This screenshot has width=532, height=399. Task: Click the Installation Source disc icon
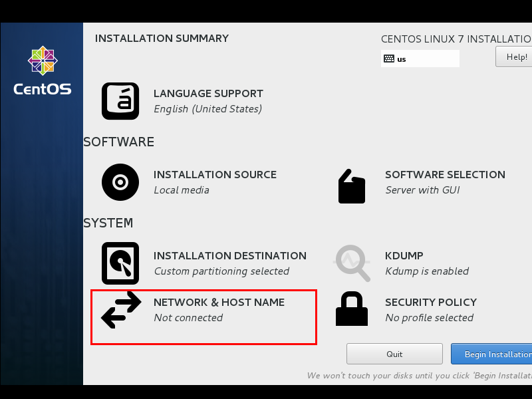pos(120,182)
